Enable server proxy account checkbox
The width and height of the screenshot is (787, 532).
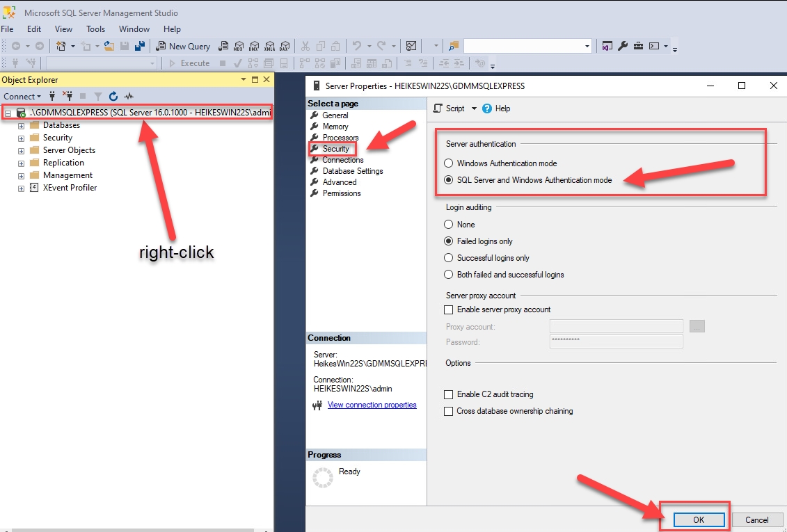[x=449, y=310]
